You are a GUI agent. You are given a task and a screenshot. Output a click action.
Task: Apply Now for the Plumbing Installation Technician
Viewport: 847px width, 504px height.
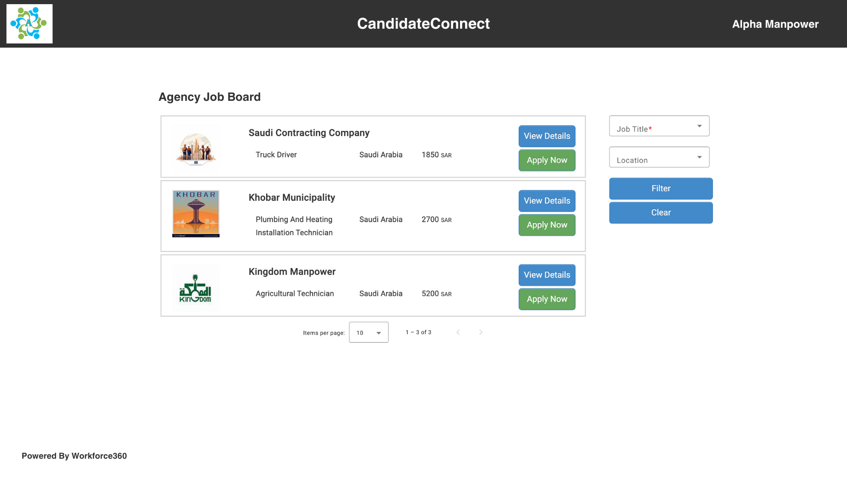coord(547,225)
